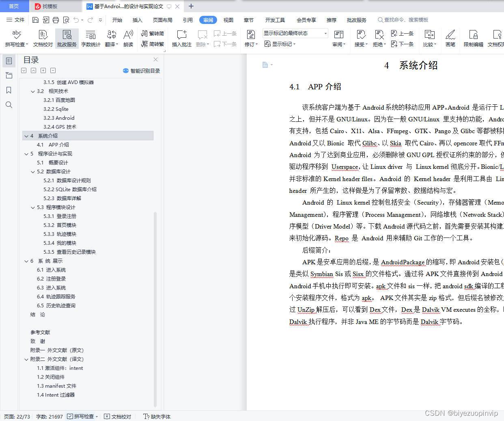This screenshot has height=421, width=504.
Task: Select the 批改服务 correction service
Action: pos(66,38)
